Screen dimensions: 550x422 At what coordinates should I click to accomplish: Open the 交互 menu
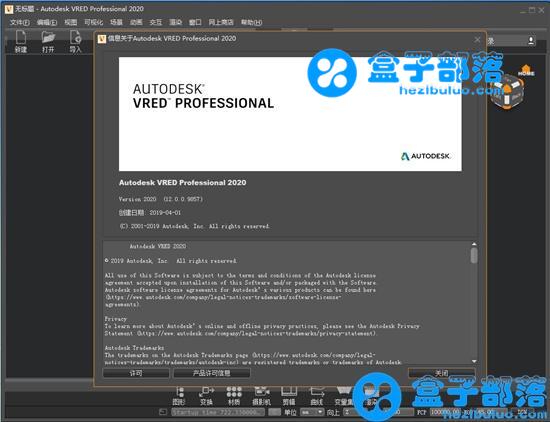click(x=156, y=22)
